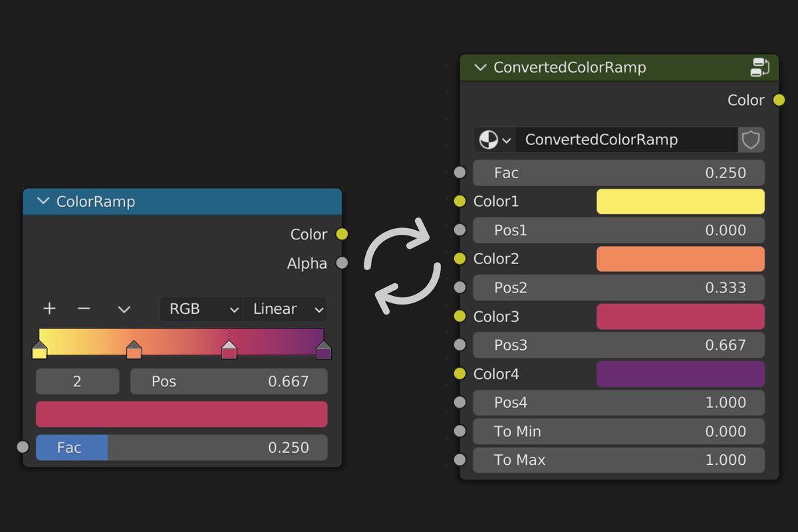Open the node group edit icon
The height and width of the screenshot is (532, 798).
click(x=760, y=67)
